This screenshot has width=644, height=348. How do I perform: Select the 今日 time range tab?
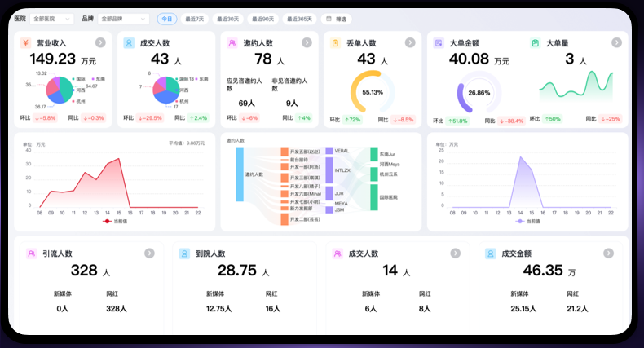pyautogui.click(x=167, y=19)
